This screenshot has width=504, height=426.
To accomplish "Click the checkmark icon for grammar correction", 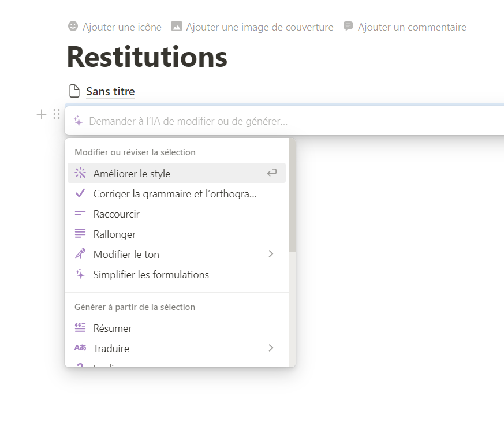I will click(80, 193).
